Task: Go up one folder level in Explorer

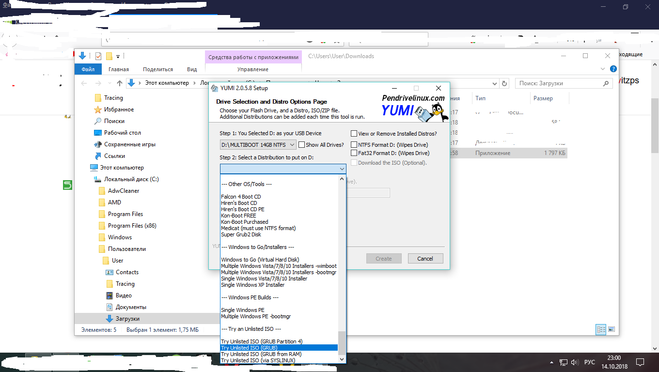Action: coord(119,83)
